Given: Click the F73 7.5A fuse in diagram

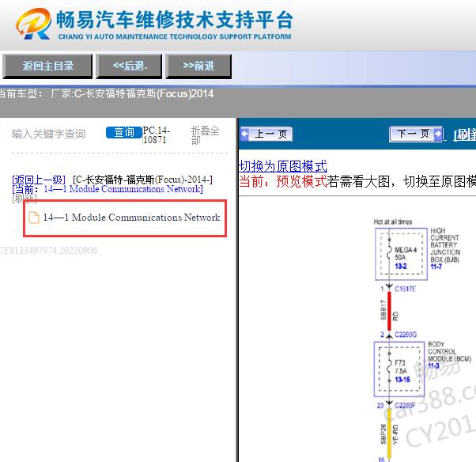Looking at the screenshot, I should click(401, 367).
